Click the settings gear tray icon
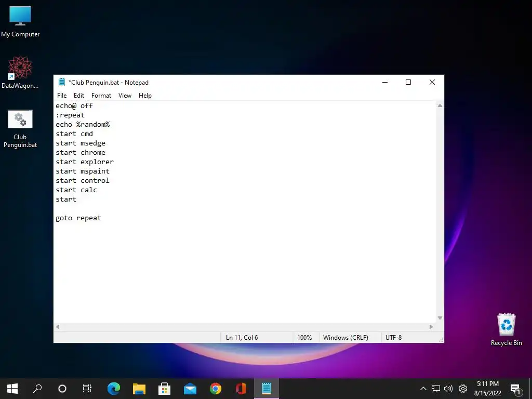The height and width of the screenshot is (399, 532). point(463,389)
